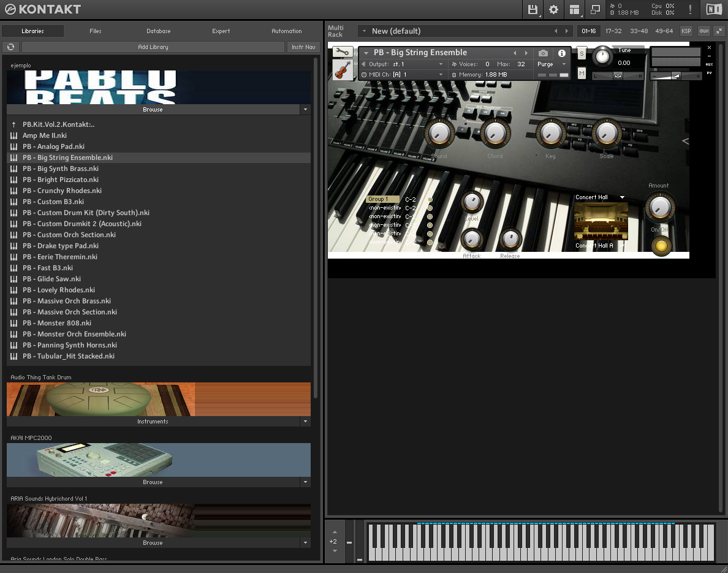The height and width of the screenshot is (573, 728).
Task: Click Browse under ARIA Sounds Hybrichord
Action: 153,543
